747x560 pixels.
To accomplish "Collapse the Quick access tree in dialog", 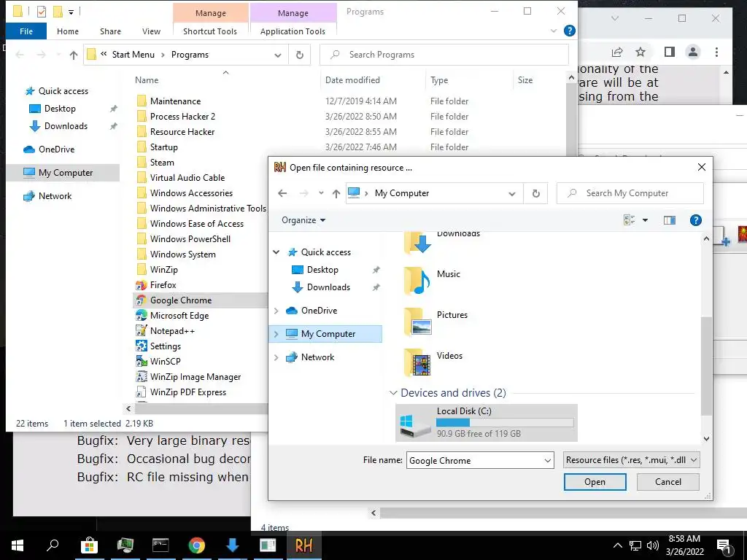I will [x=276, y=252].
